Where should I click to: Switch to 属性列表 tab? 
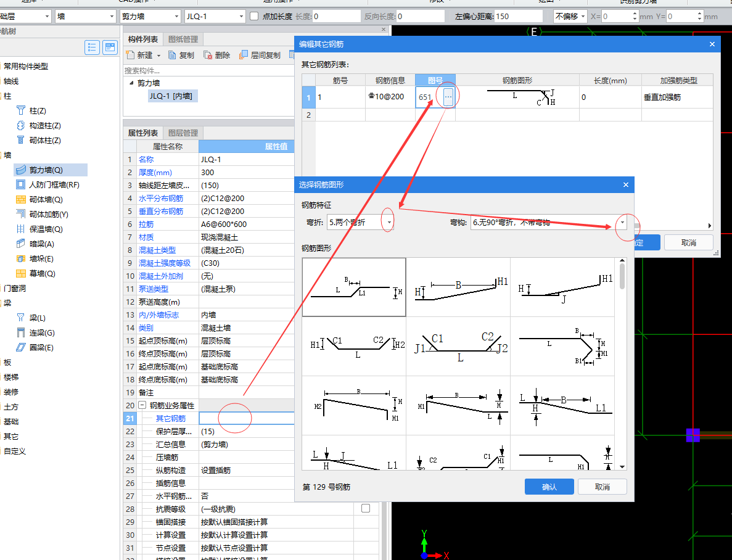(143, 133)
